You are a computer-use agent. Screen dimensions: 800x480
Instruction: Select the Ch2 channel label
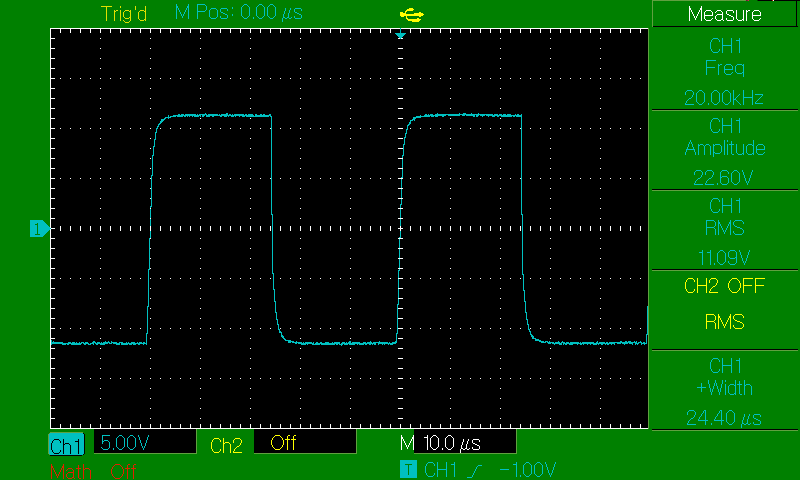(x=226, y=445)
